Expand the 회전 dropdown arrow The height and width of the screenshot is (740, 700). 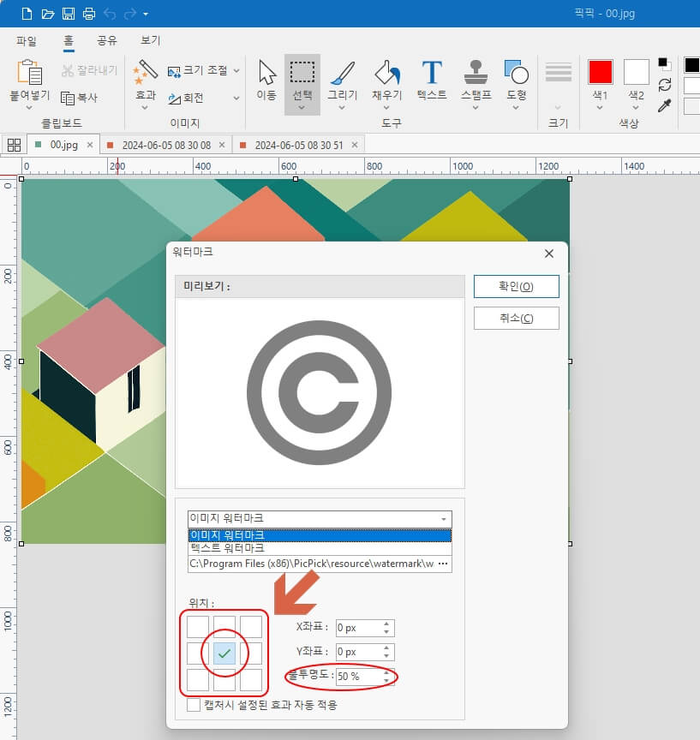pos(236,98)
